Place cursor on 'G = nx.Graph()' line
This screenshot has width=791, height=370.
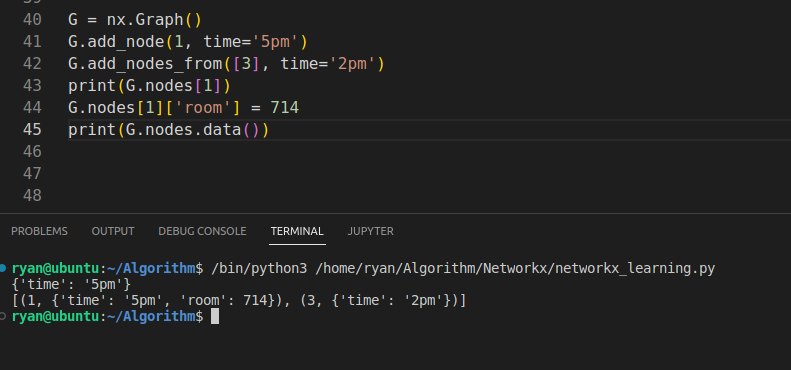(x=135, y=20)
